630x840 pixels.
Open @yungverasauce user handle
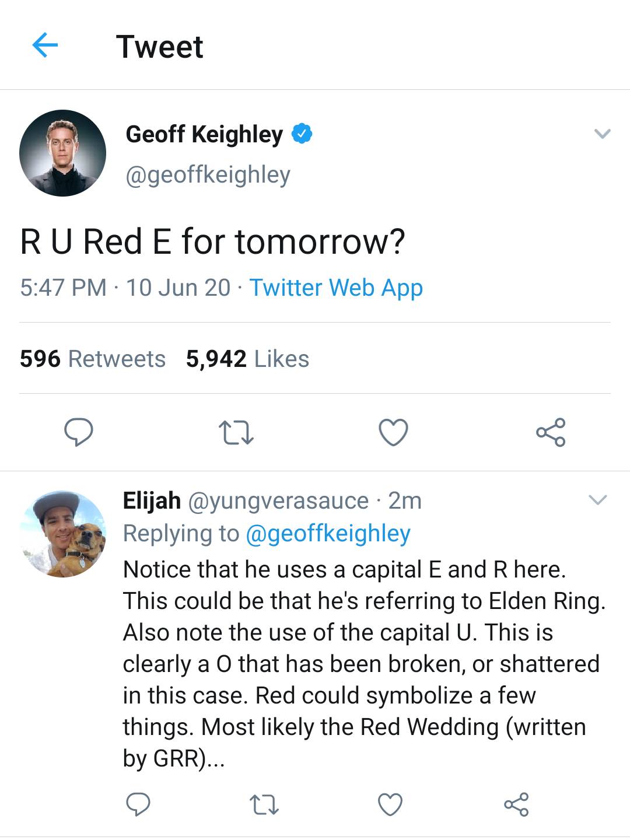click(278, 501)
